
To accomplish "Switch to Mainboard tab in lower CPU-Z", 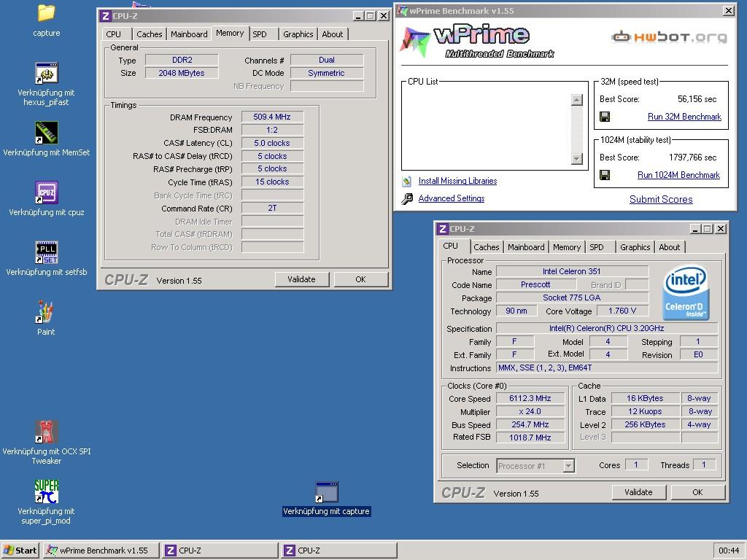I will tap(526, 247).
